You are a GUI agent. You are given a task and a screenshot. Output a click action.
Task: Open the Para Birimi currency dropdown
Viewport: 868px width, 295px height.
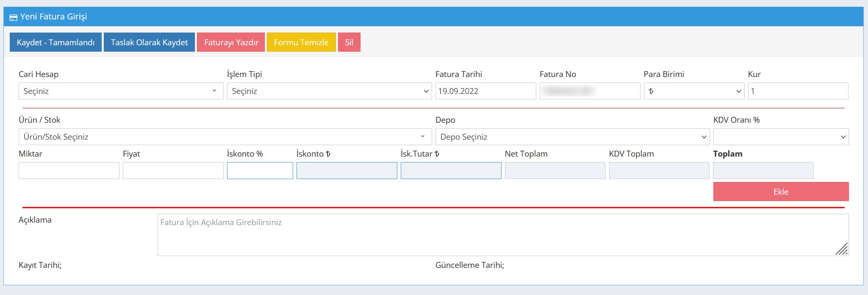point(693,91)
